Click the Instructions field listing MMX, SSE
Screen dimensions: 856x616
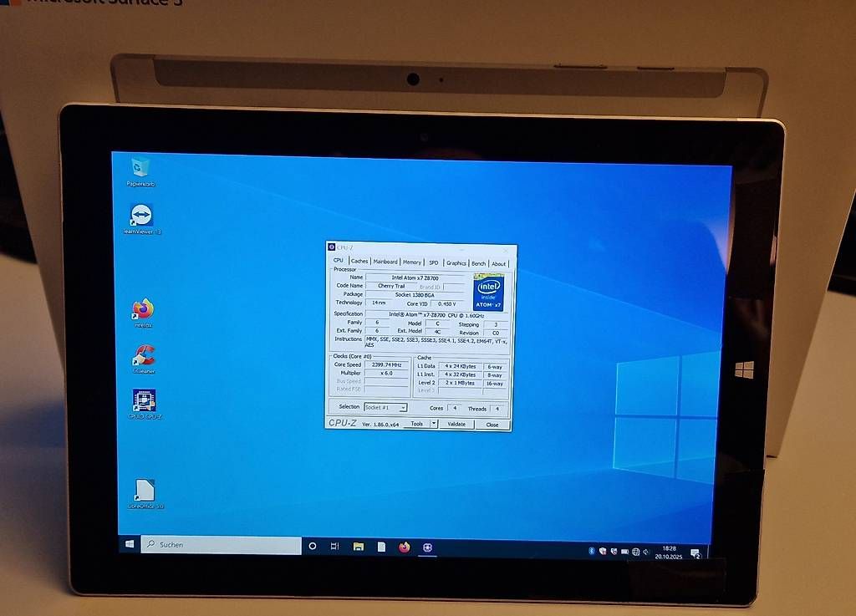pos(436,342)
